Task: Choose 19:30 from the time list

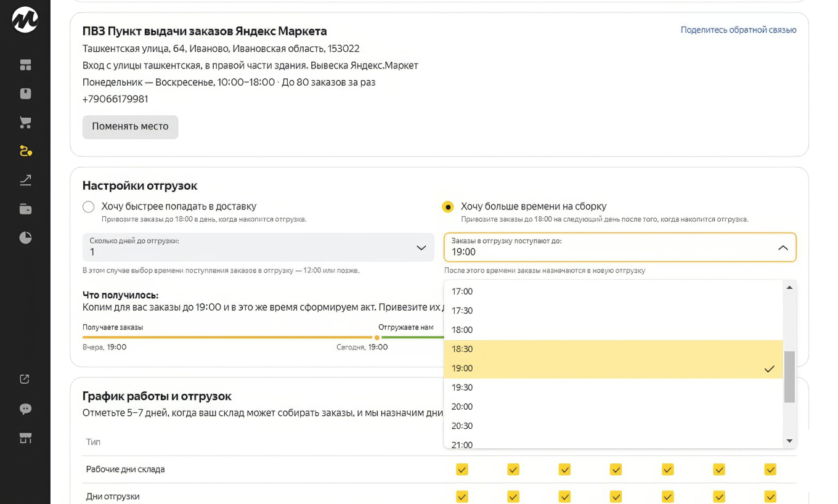Action: 613,388
